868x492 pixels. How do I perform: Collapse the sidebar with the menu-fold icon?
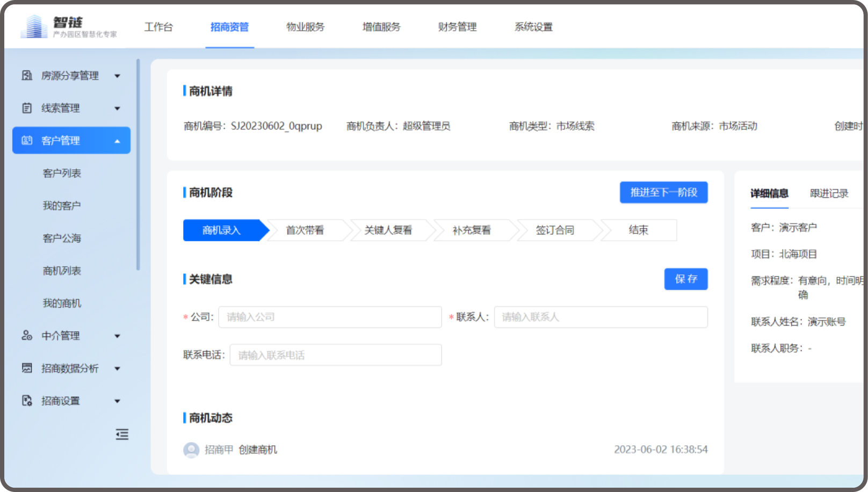pos(122,434)
